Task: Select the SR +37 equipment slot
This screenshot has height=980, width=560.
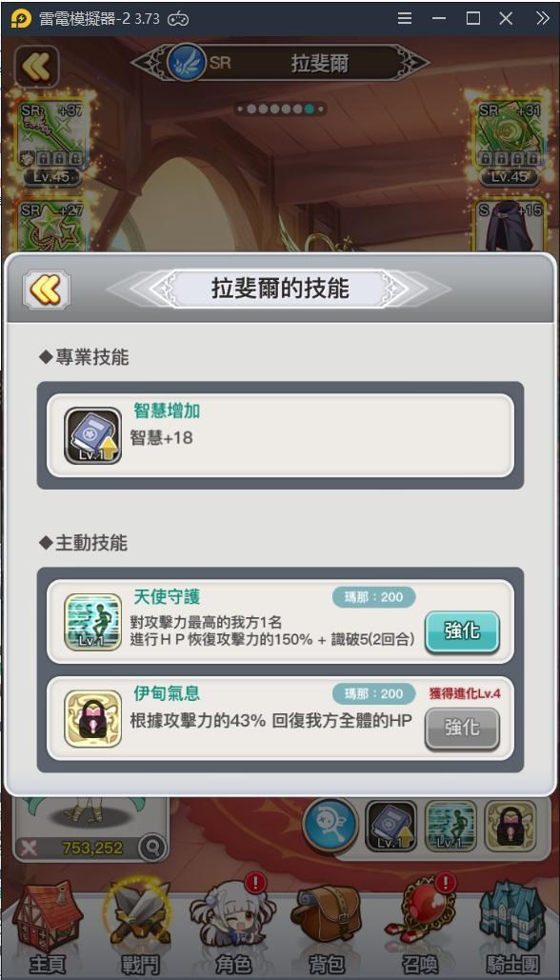Action: click(52, 141)
